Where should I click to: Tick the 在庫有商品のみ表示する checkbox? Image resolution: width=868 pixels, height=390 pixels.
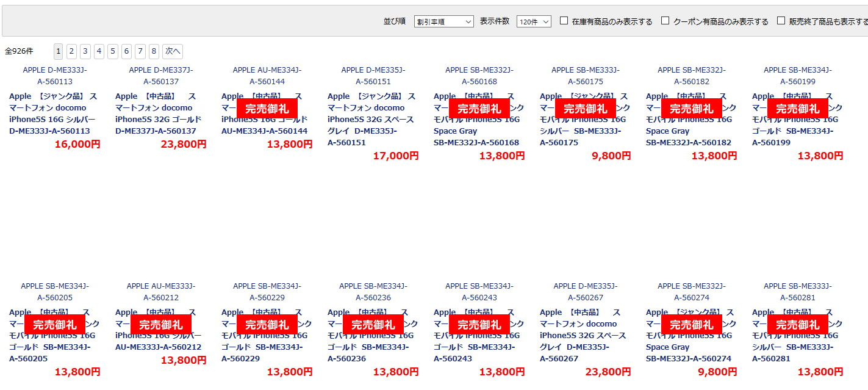coord(564,21)
